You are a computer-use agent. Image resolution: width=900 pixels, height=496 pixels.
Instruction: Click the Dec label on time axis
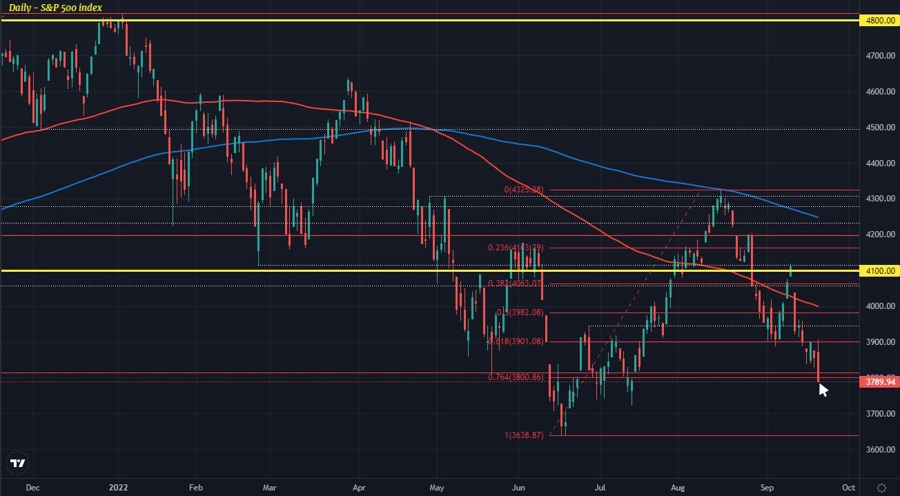[33, 487]
